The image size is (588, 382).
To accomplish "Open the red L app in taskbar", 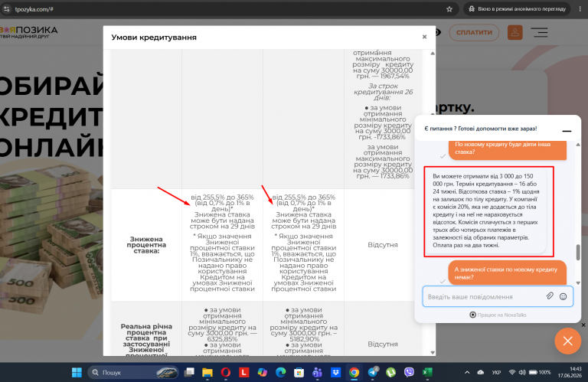I will click(244, 372).
